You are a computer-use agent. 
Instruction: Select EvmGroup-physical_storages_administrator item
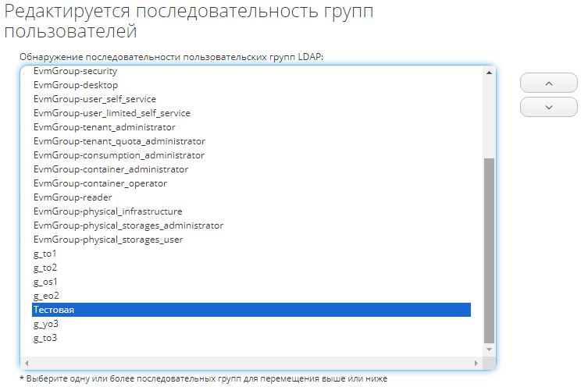(x=128, y=225)
